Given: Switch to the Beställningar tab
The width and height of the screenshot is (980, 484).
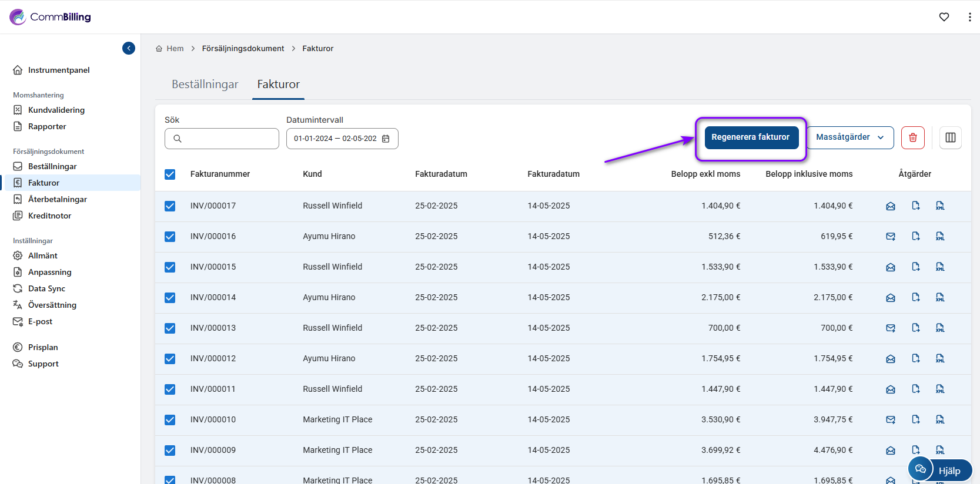Looking at the screenshot, I should [x=205, y=85].
